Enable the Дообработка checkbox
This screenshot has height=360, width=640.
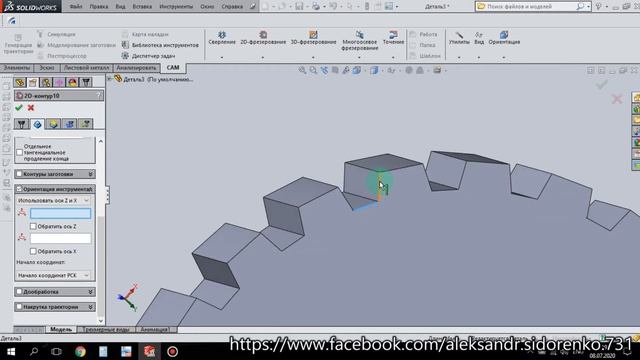click(19, 291)
